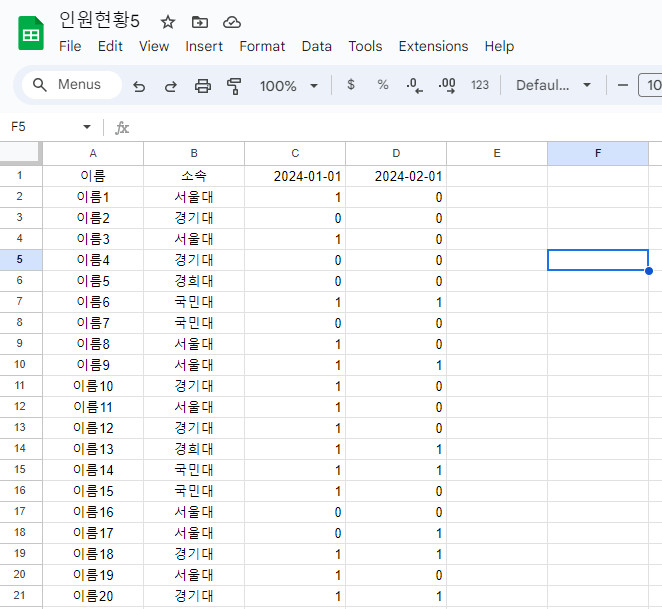Select column A header
This screenshot has height=609, width=662.
93,153
